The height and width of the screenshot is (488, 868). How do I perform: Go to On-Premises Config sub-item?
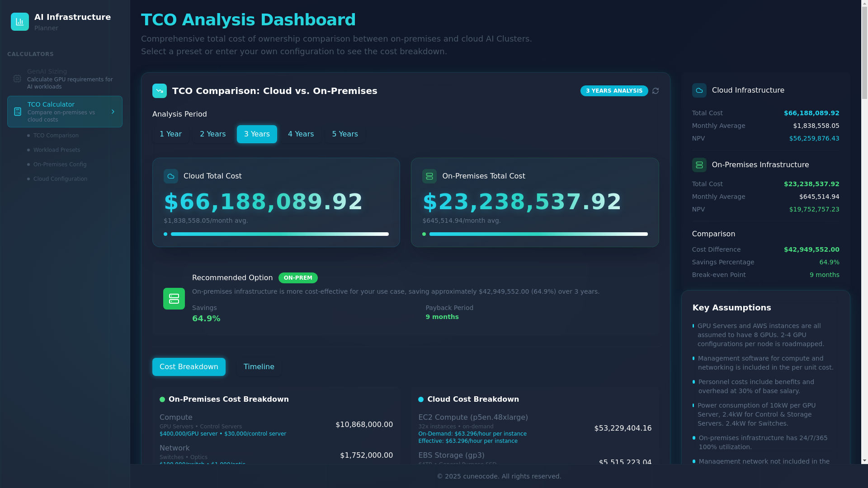pyautogui.click(x=60, y=164)
